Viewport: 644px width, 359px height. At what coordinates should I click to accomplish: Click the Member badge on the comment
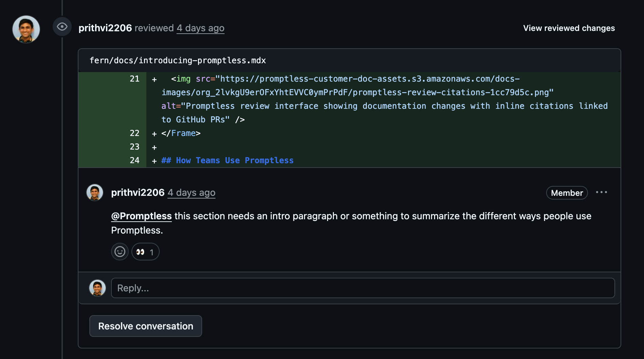tap(567, 193)
